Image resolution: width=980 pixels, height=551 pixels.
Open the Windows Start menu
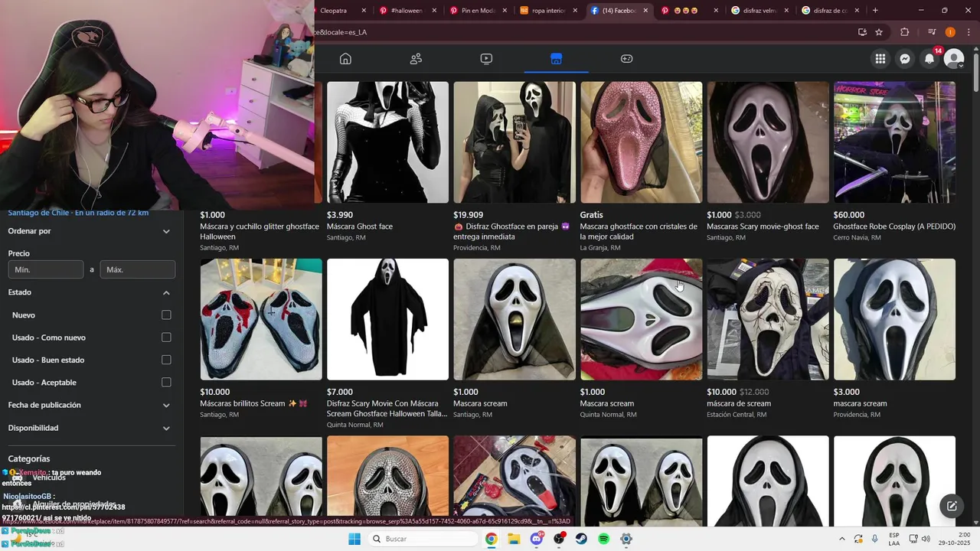[x=354, y=539]
